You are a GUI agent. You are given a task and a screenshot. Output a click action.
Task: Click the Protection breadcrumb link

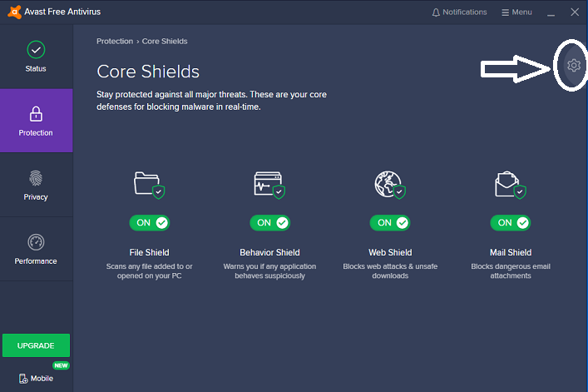[x=115, y=42]
